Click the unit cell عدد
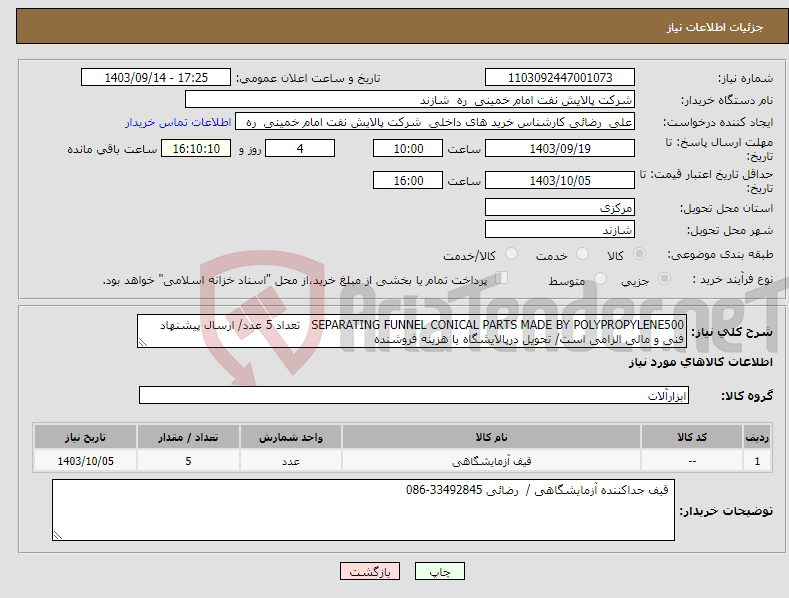789x598 pixels. (x=290, y=461)
